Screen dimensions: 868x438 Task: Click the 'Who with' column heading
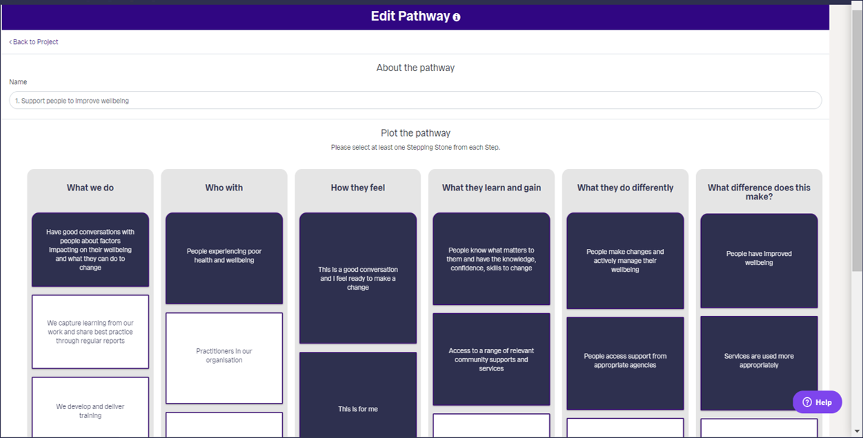224,188
